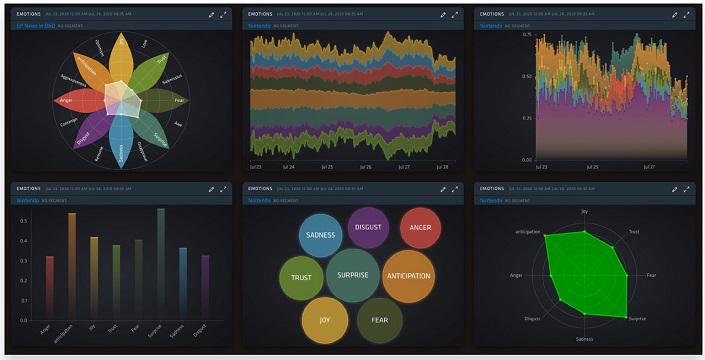Pick the FEAR bubble
The width and height of the screenshot is (705, 360).
click(x=379, y=320)
